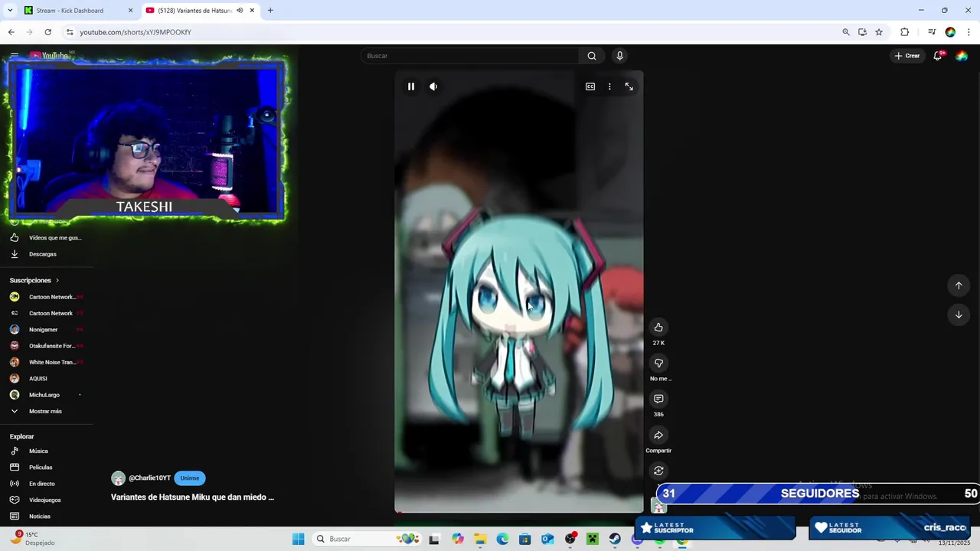Open the Shorts three-dot options menu

(609, 86)
